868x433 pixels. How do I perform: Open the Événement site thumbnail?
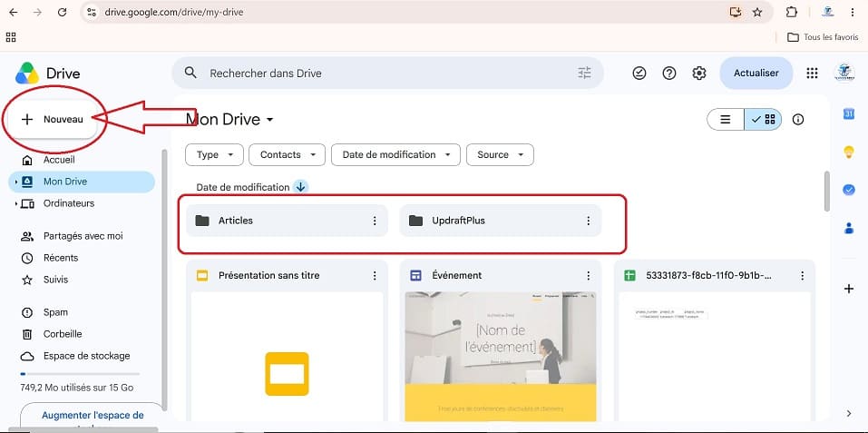[501, 357]
